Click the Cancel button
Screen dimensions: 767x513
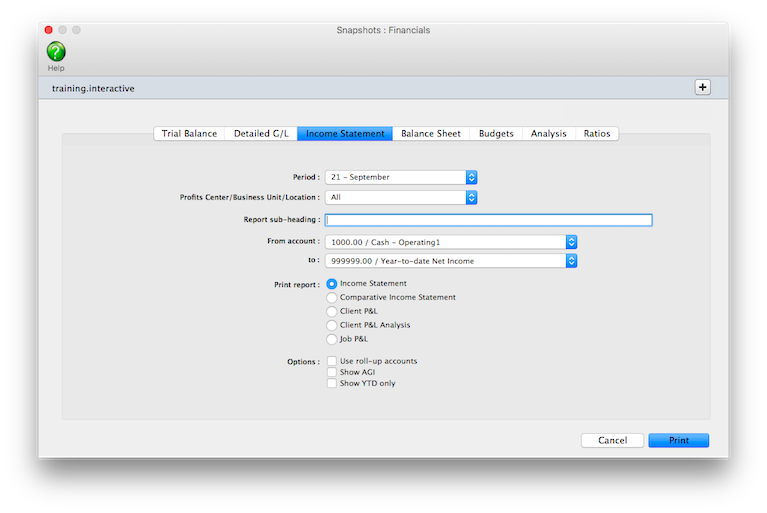pyautogui.click(x=612, y=440)
